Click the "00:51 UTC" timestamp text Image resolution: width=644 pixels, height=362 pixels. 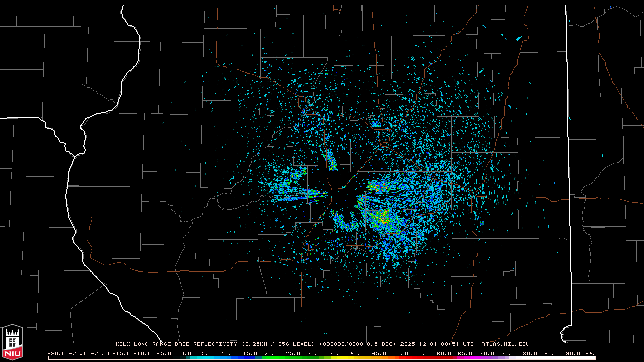tap(458, 344)
